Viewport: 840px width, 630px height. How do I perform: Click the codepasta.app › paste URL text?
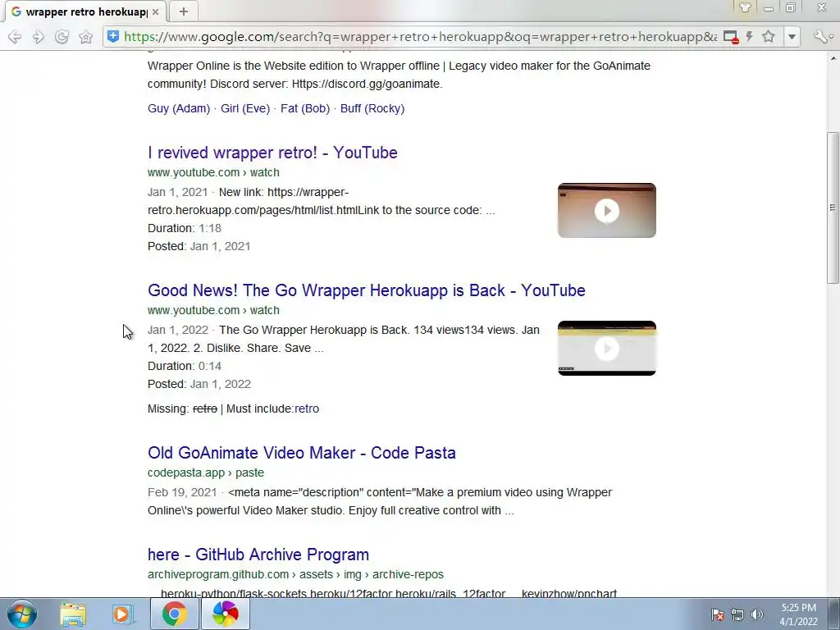pyautogui.click(x=206, y=473)
